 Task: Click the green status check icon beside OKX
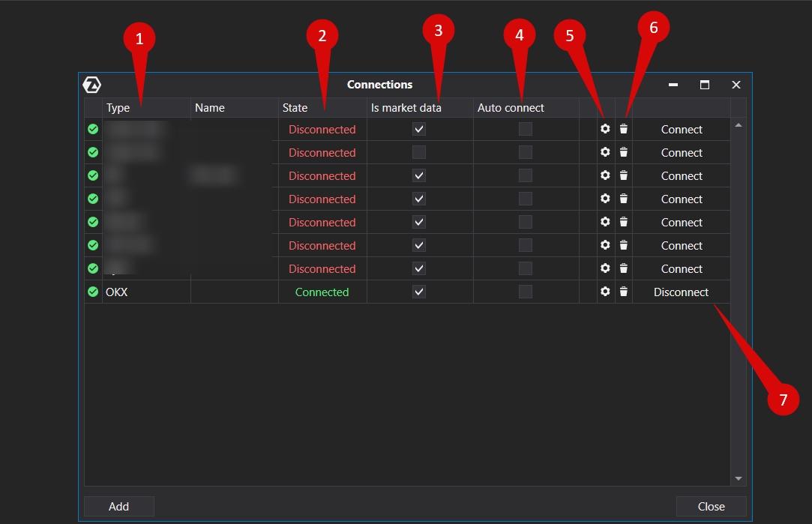(93, 292)
